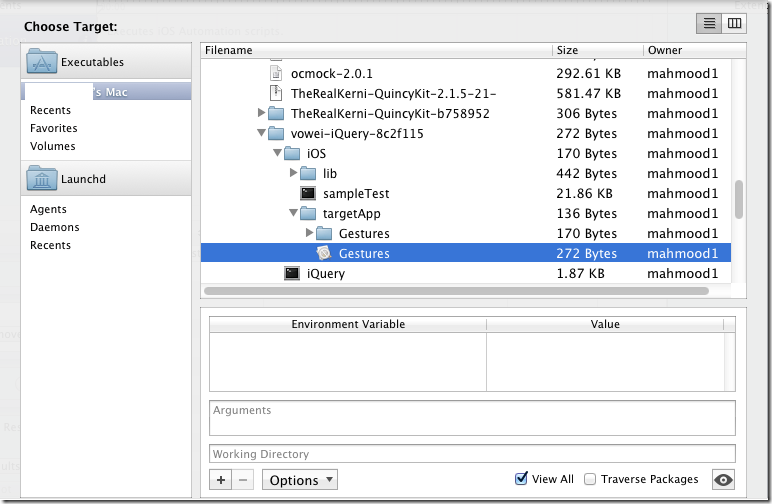Screen dimensions: 772x504
Task: Collapse the vowei-iQuery-8c2f115 folder
Action: [x=262, y=133]
